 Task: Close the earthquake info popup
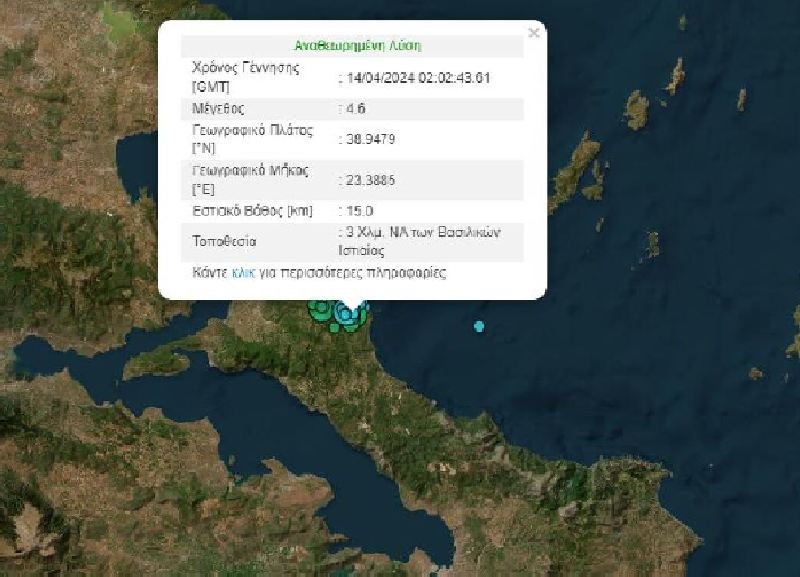pyautogui.click(x=534, y=33)
